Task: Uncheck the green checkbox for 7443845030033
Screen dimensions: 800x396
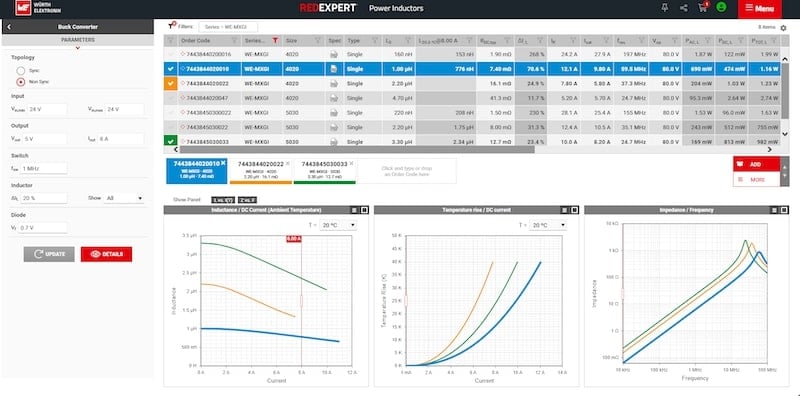Action: (x=170, y=141)
